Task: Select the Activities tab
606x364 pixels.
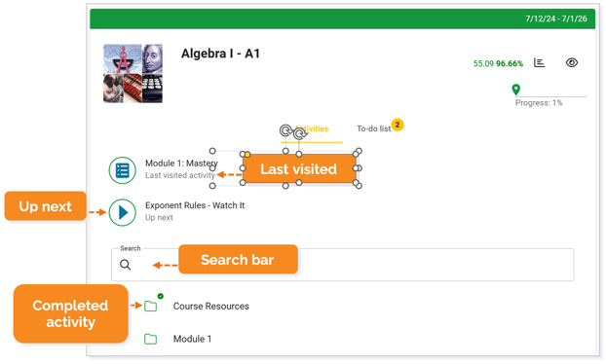Action: [x=312, y=128]
